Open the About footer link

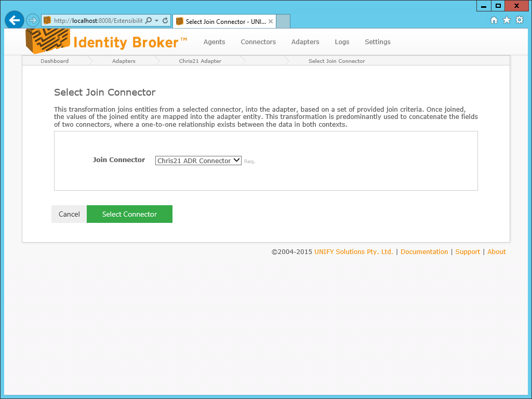496,252
